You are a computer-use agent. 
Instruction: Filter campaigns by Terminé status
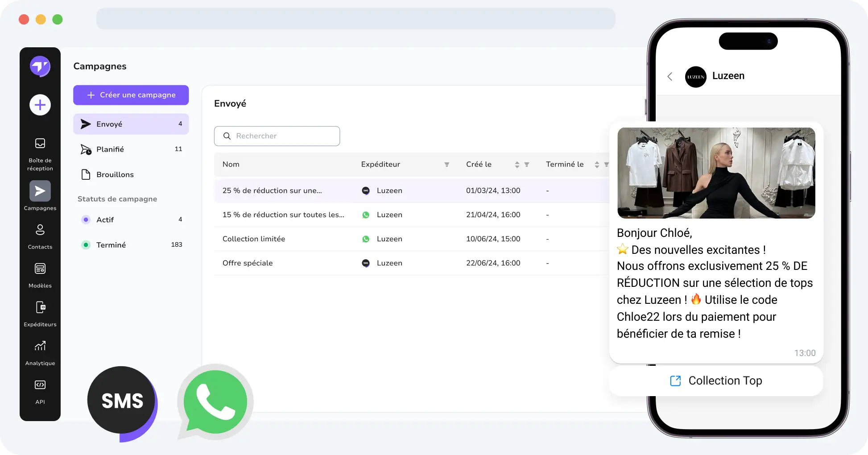(x=131, y=245)
